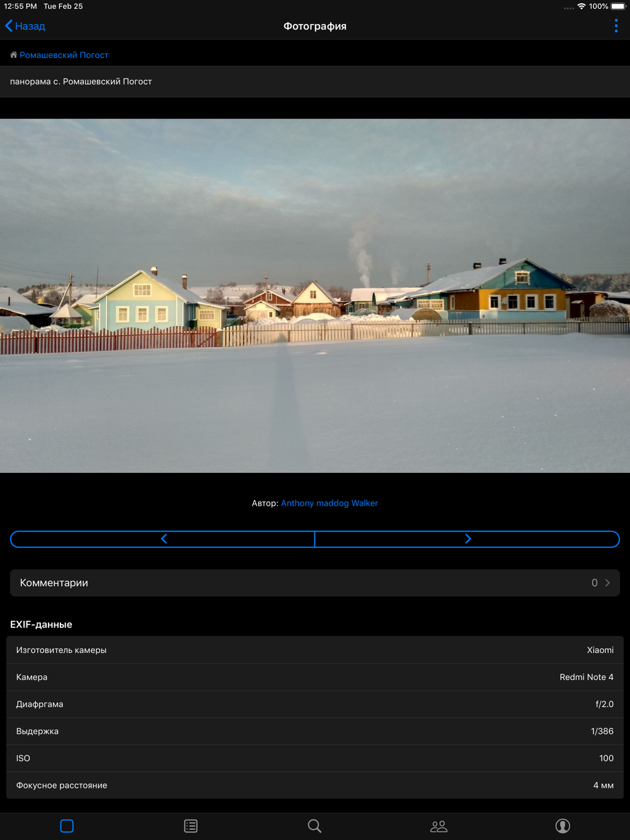
Task: Tap the Фотография screen title
Action: [x=315, y=26]
